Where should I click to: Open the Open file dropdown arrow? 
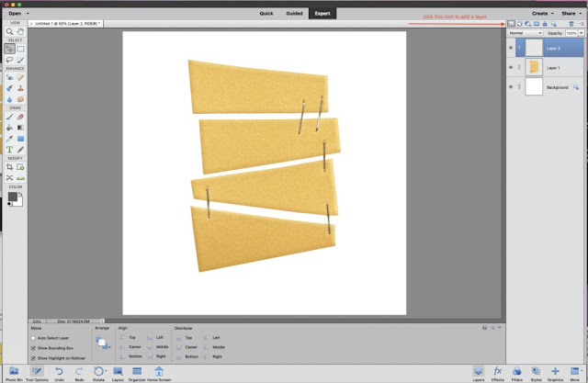28,14
